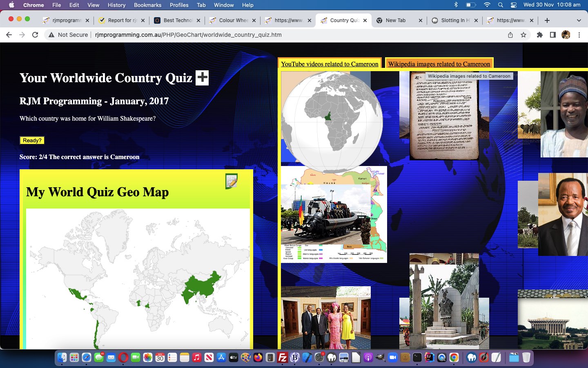The image size is (588, 368).
Task: Show the Chrome side panel
Action: click(x=552, y=35)
